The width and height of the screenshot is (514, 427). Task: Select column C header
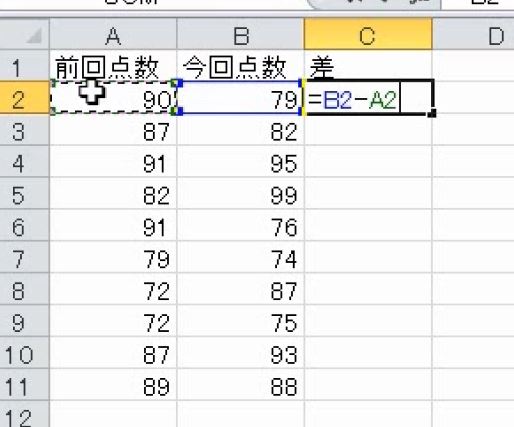click(368, 34)
